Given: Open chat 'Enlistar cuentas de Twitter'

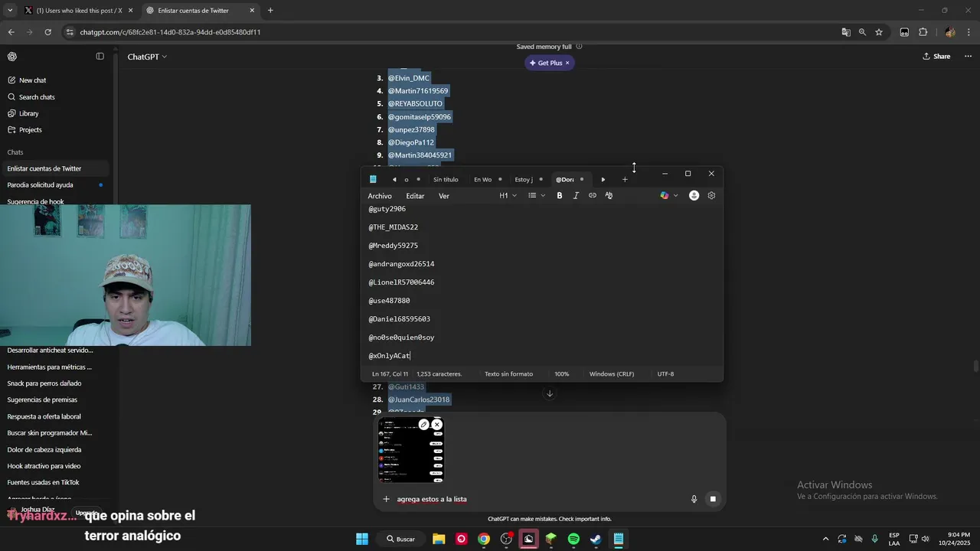Looking at the screenshot, I should coord(54,168).
